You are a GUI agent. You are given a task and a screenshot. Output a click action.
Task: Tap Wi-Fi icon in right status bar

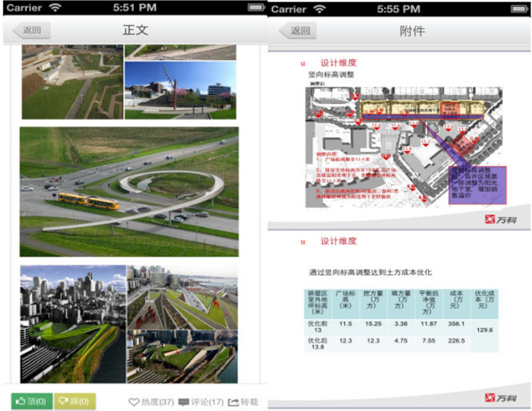click(x=320, y=8)
